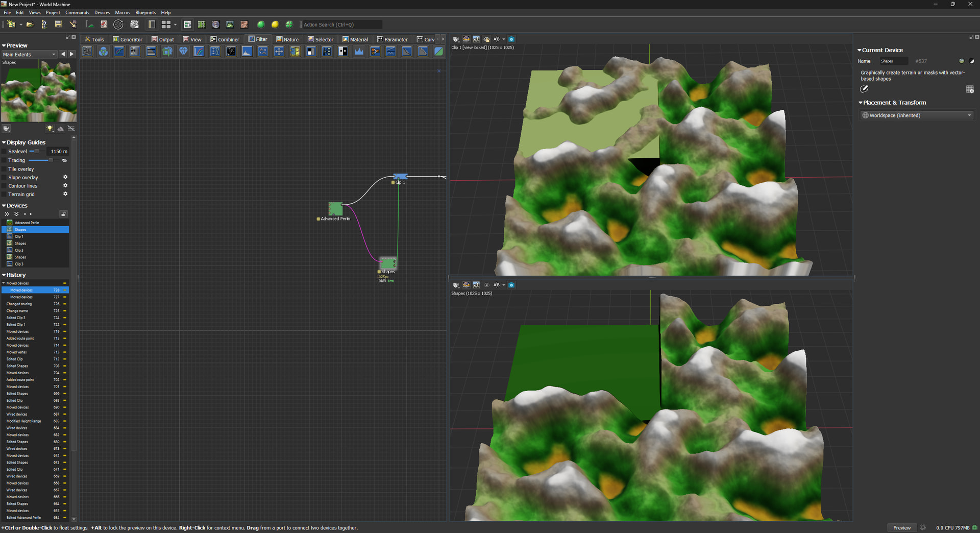Open the Blueprints menu
This screenshot has height=533, width=980.
pos(145,13)
